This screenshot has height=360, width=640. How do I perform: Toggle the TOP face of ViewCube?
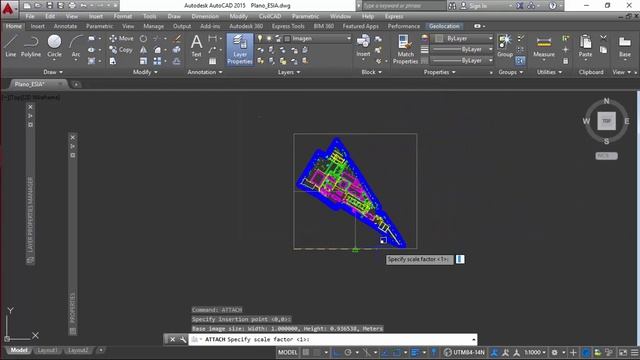tap(607, 121)
